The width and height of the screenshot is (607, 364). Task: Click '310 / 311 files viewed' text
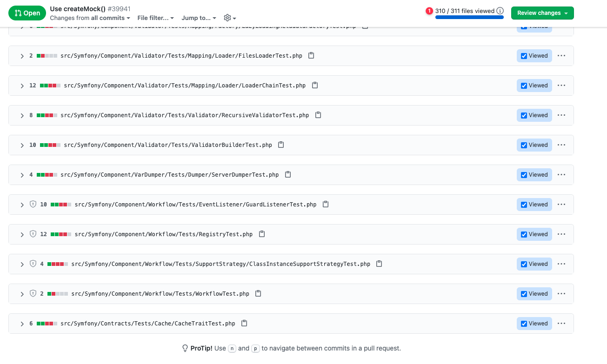(x=465, y=11)
